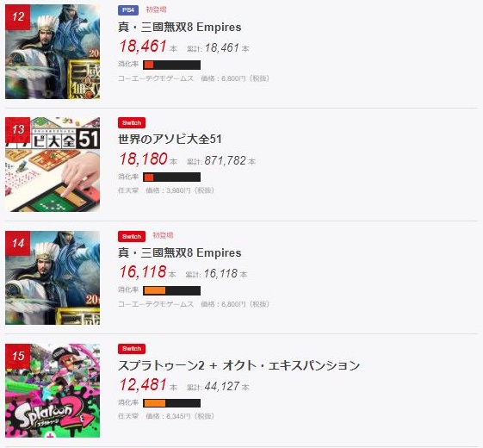Click the Splatoon 2 cover thumbnail

(53, 390)
